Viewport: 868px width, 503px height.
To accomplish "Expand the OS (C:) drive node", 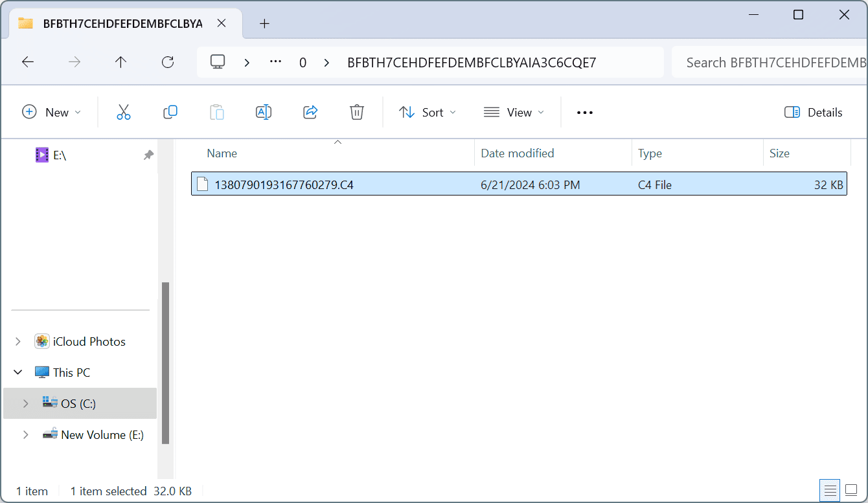I will click(x=26, y=404).
